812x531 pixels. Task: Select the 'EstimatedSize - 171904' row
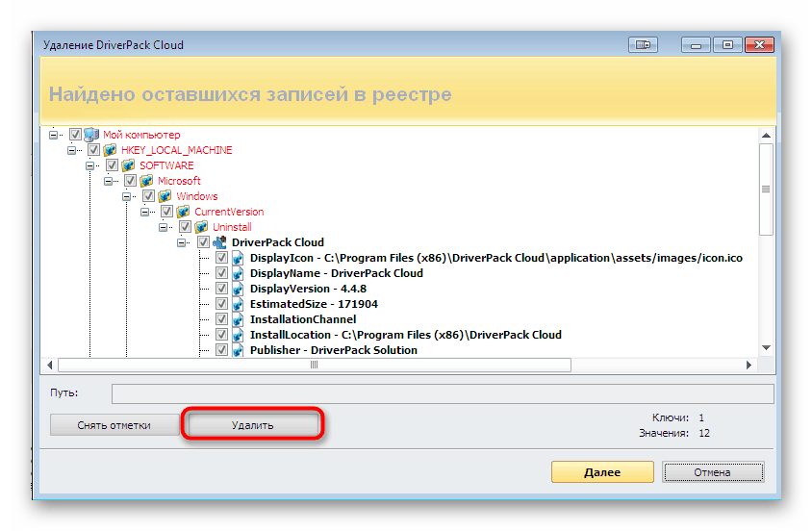[x=314, y=304]
